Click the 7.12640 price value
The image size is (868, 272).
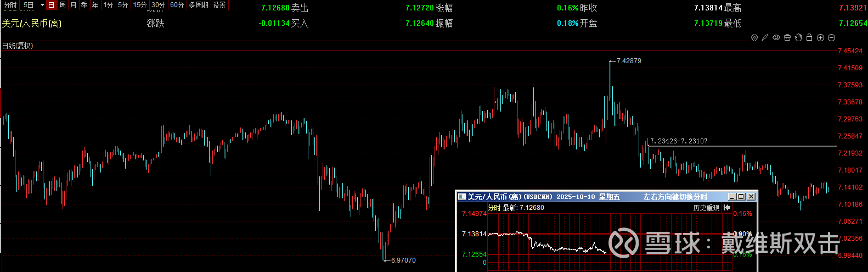tap(420, 23)
